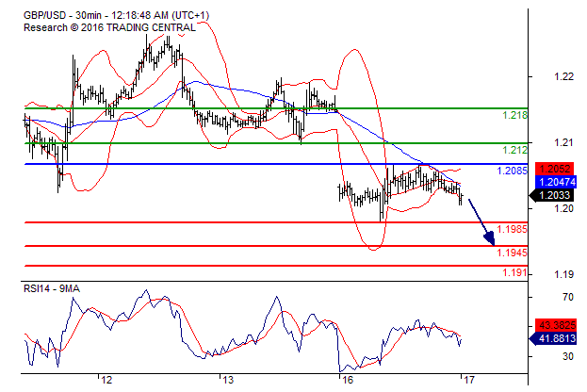
Task: Click the RSI 70 level label
Action: (x=568, y=297)
